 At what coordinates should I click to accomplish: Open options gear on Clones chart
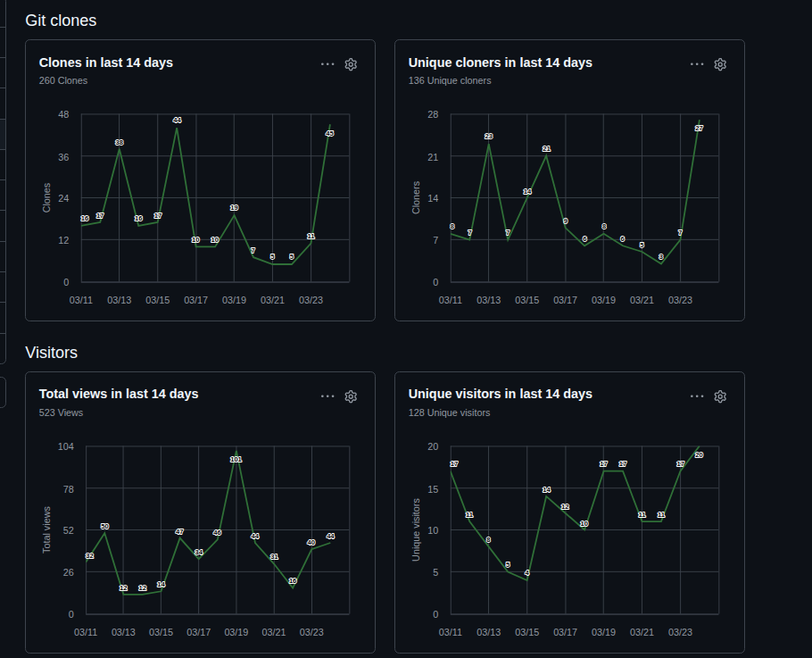coord(351,64)
